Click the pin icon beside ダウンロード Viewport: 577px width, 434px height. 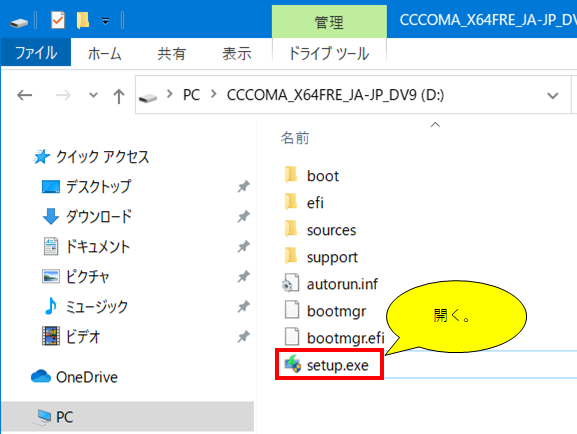tap(243, 216)
